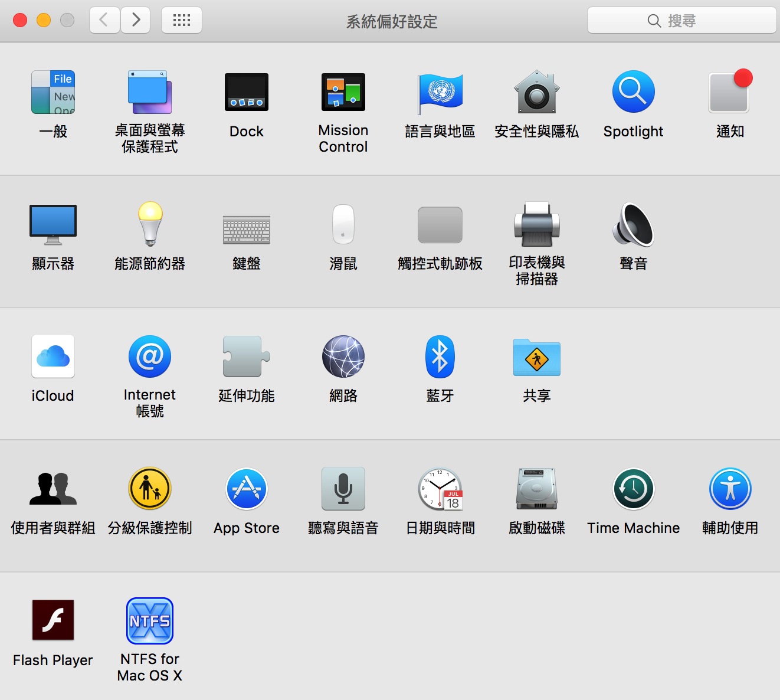The image size is (780, 700).
Task: Open Time Machine preferences icon
Action: tap(634, 489)
